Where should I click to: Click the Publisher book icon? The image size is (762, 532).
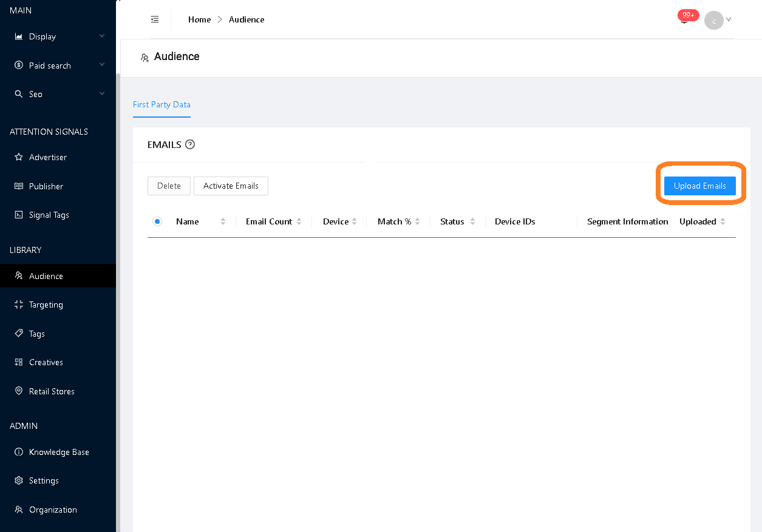point(19,186)
